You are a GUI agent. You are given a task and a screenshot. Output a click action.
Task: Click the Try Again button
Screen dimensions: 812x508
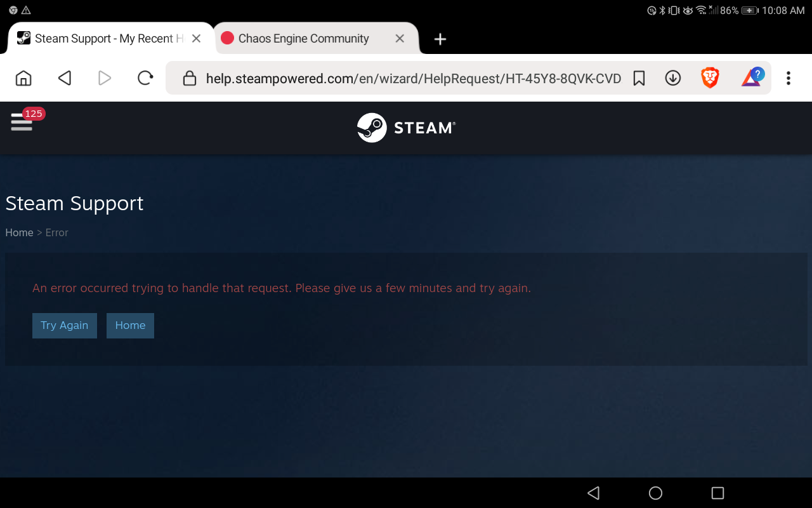tap(65, 325)
